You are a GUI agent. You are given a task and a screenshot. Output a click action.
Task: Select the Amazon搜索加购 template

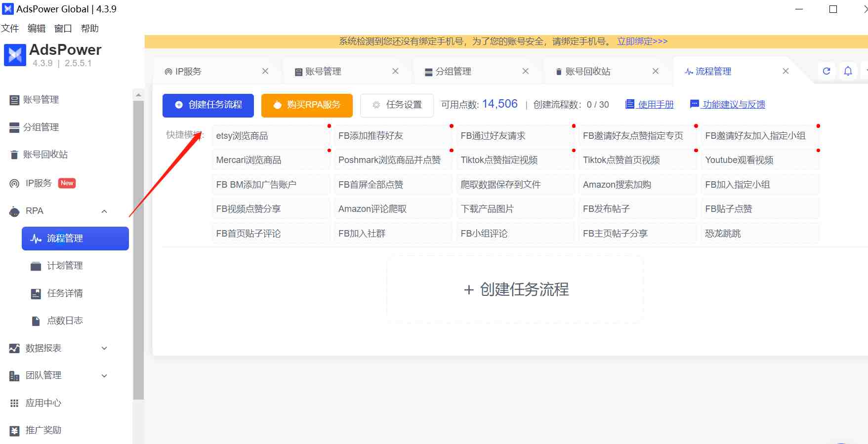tap(637, 185)
